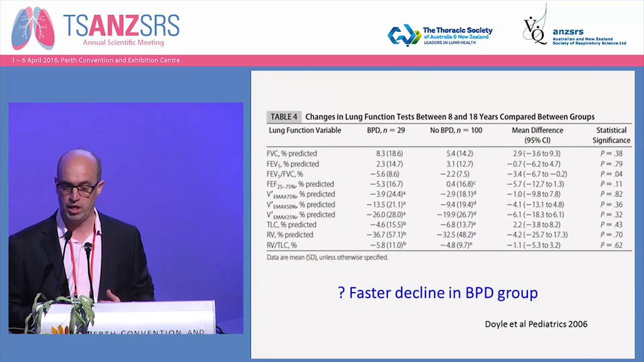Open the Doyle et al Pediatrics 2006 citation
Viewport: 644px width, 362px height.
pos(536,324)
